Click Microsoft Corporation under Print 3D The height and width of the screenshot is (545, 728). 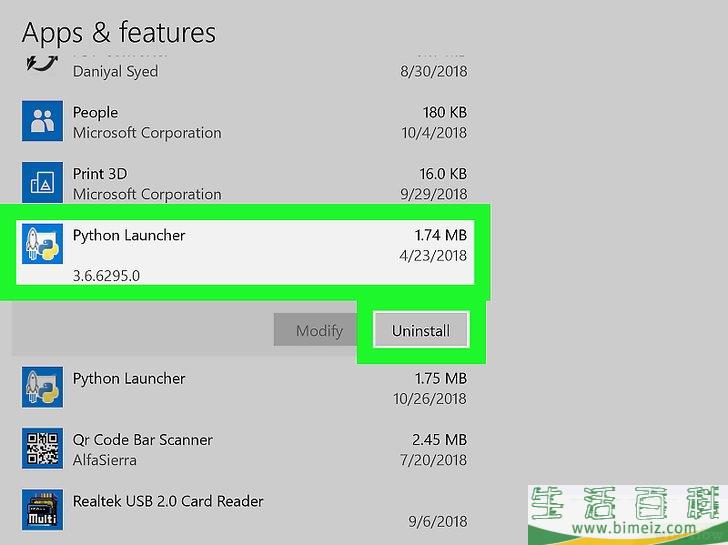point(147,194)
